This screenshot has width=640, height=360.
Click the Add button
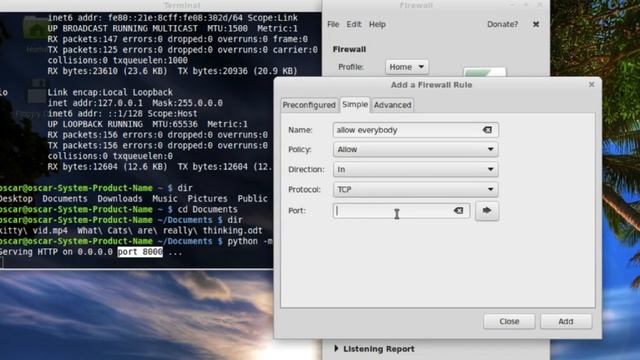[x=566, y=322]
